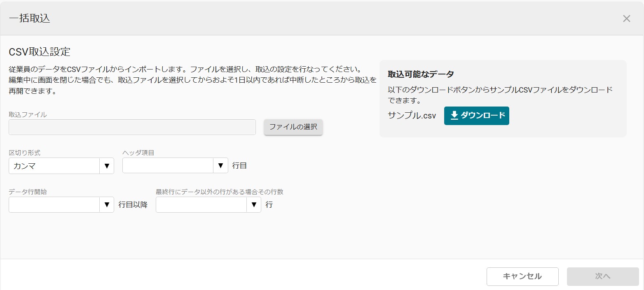Click the download arrow icon on the ダウンロード button
644x290 pixels.
coord(454,116)
